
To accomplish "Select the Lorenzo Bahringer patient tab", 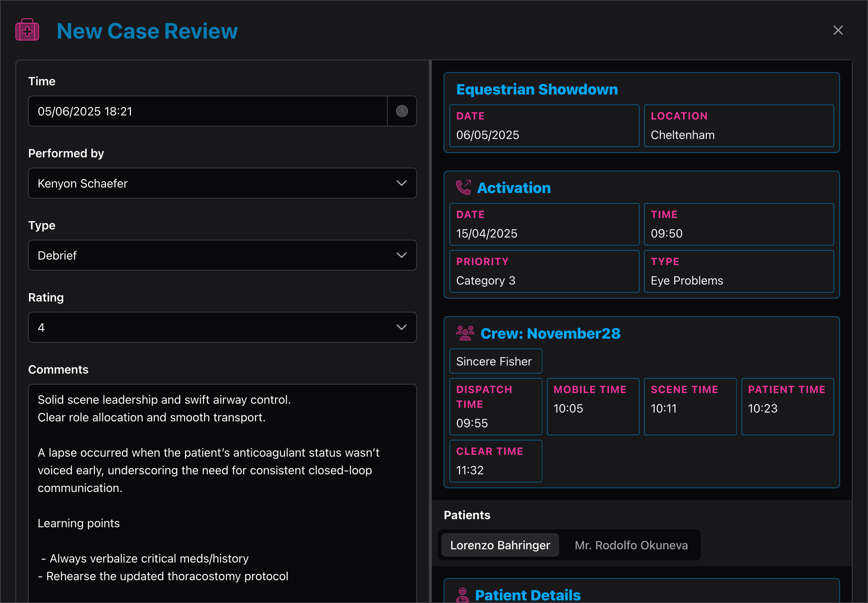I will (x=499, y=545).
